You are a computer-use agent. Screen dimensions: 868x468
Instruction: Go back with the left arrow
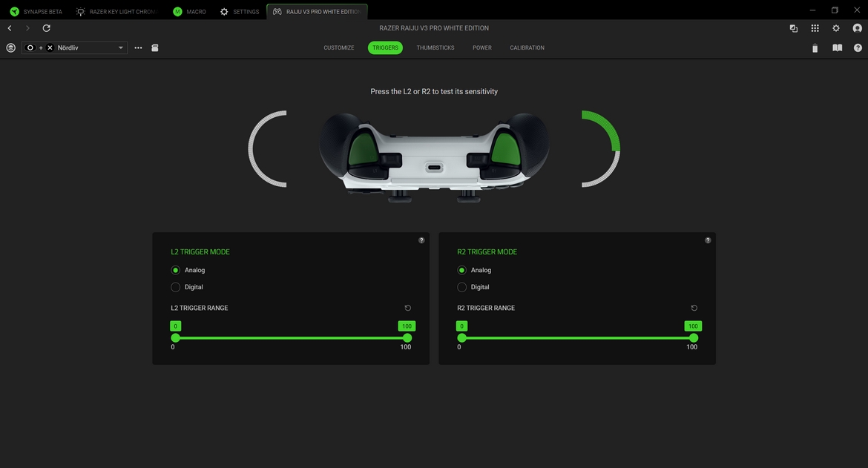click(10, 28)
